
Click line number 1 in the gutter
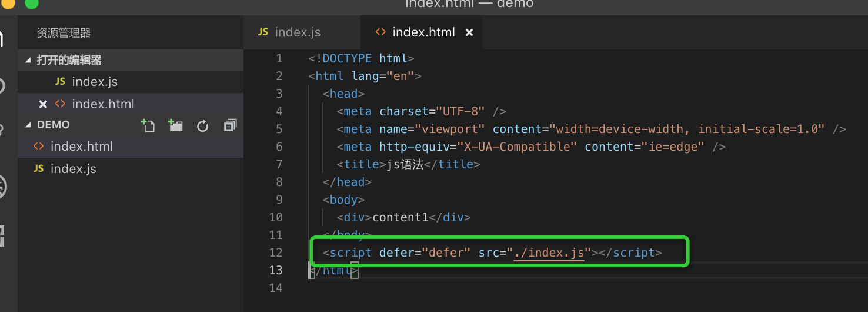[279, 58]
